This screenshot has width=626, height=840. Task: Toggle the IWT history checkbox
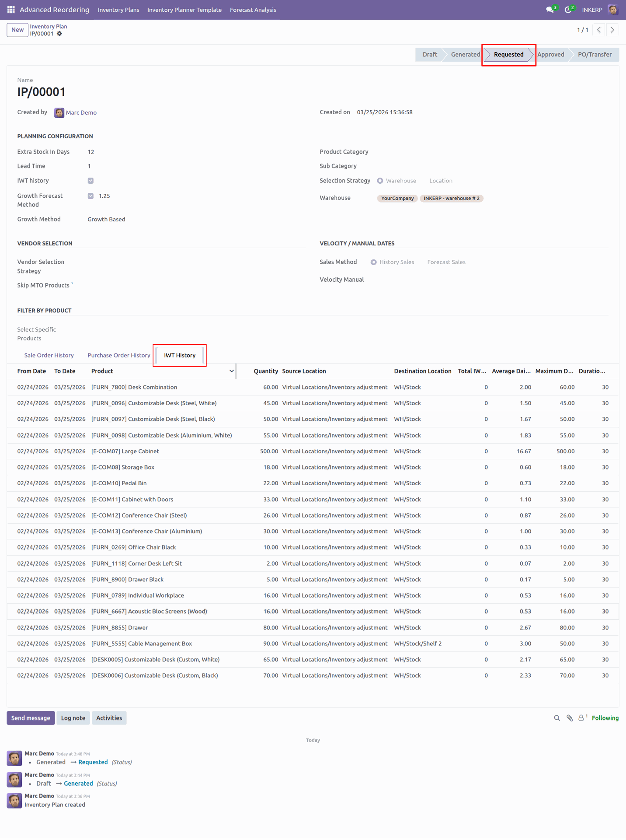pyautogui.click(x=90, y=181)
